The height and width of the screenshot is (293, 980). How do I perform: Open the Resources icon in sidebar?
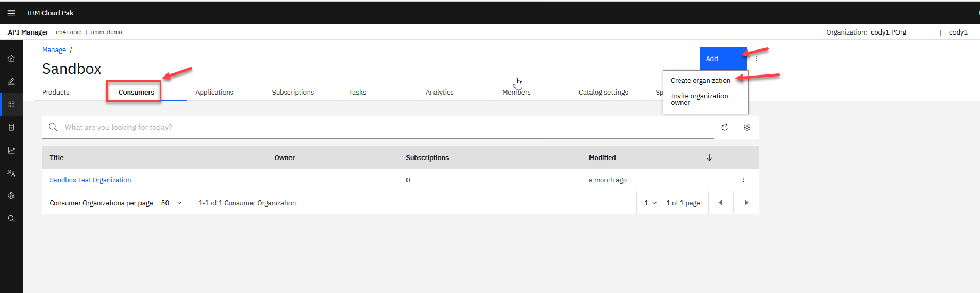[x=11, y=127]
